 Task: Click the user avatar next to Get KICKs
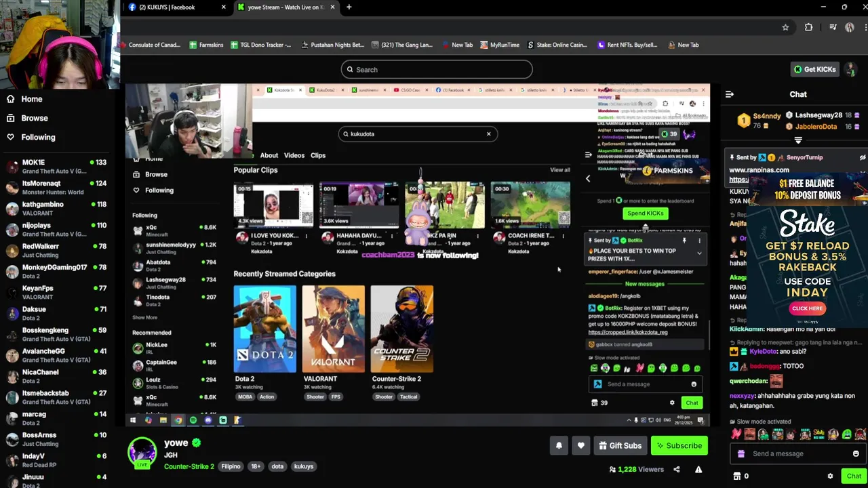coord(850,69)
